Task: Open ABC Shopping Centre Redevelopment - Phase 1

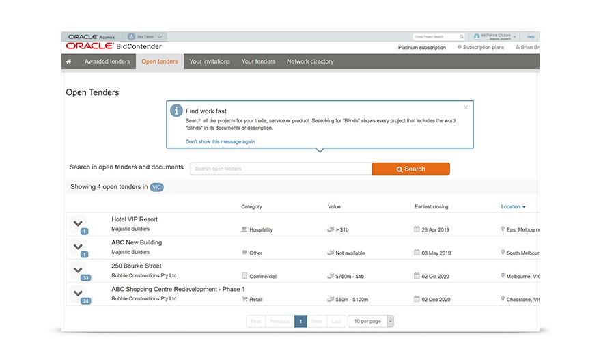Action: click(178, 290)
